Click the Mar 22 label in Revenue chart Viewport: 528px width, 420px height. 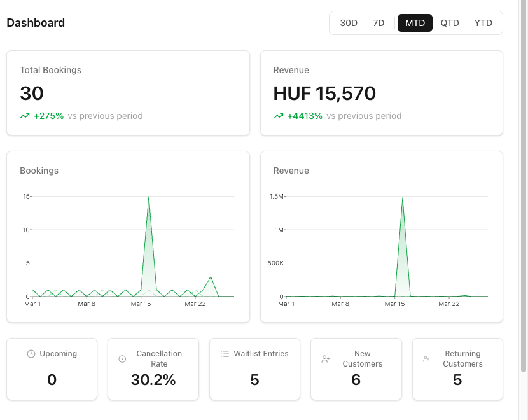pyautogui.click(x=449, y=304)
